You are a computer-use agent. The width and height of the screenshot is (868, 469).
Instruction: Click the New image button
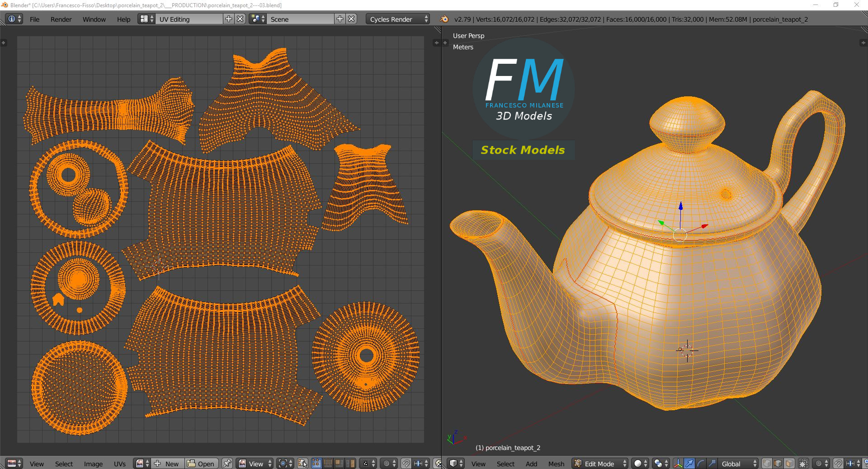coord(168,464)
